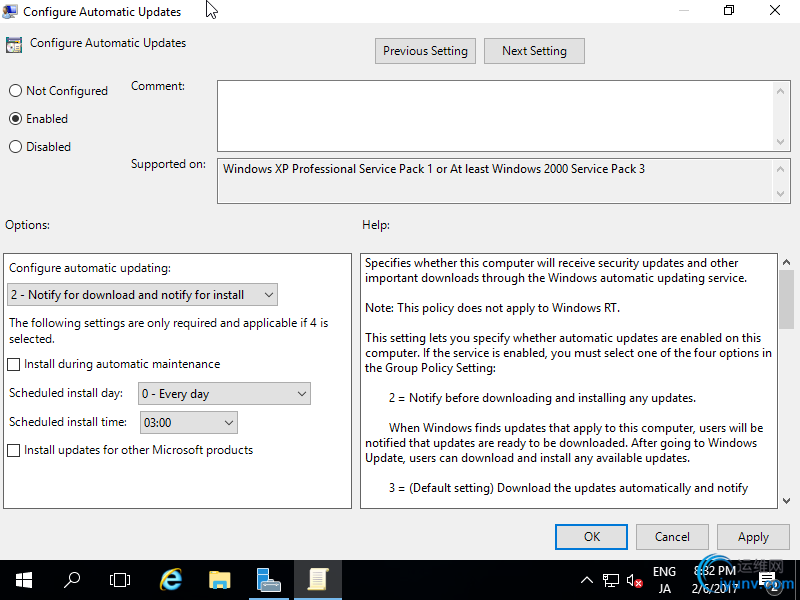Click the policy icon beside the heading
This screenshot has width=800, height=600.
click(14, 45)
